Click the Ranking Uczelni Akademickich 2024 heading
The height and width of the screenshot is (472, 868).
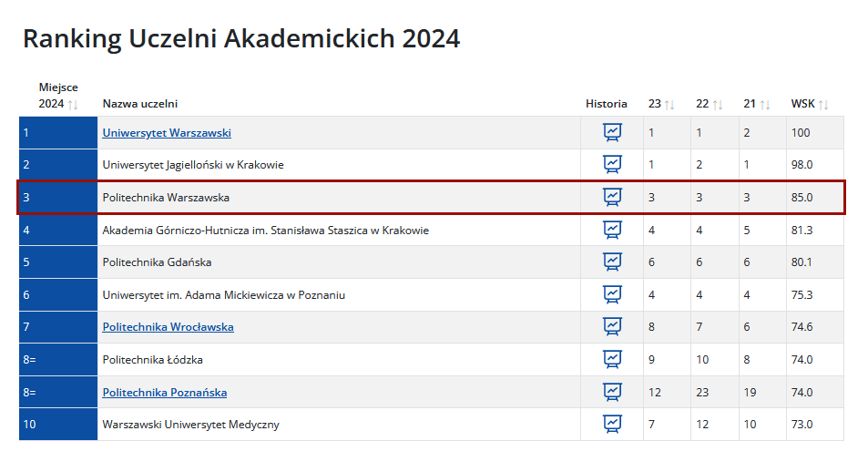241,39
